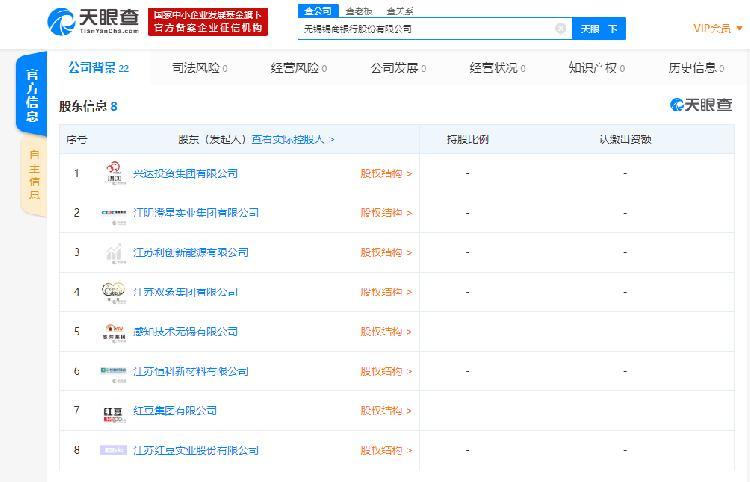
Task: Expand 股权结构 for shareholder row 5
Action: tap(386, 331)
